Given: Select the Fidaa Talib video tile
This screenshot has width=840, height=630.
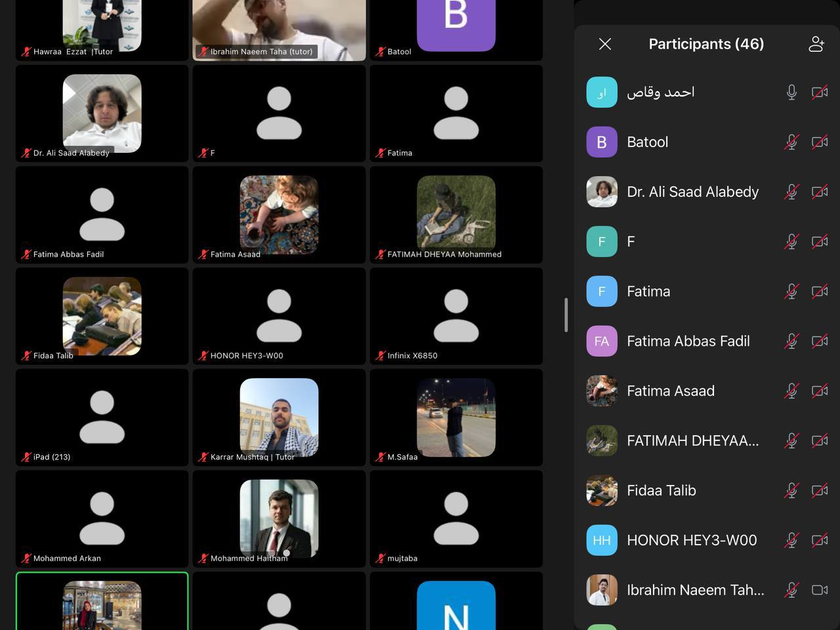Looking at the screenshot, I should point(102,316).
